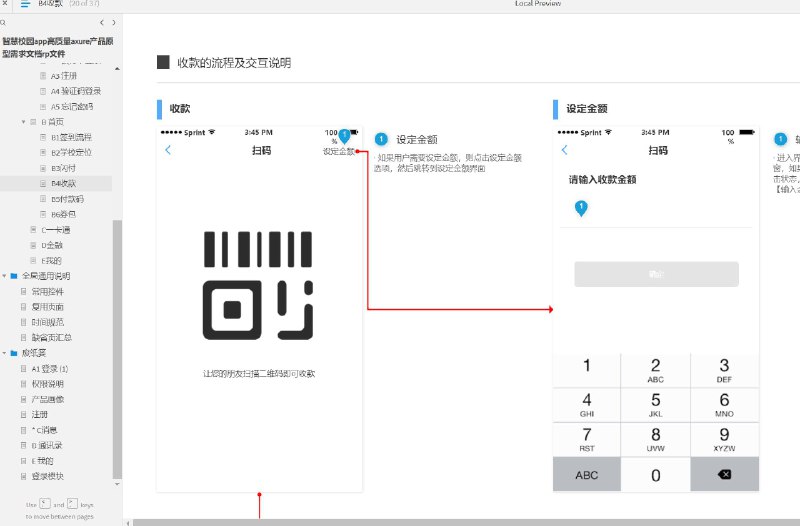
Task: Open the 缺省页汇总 page
Action: point(52,337)
